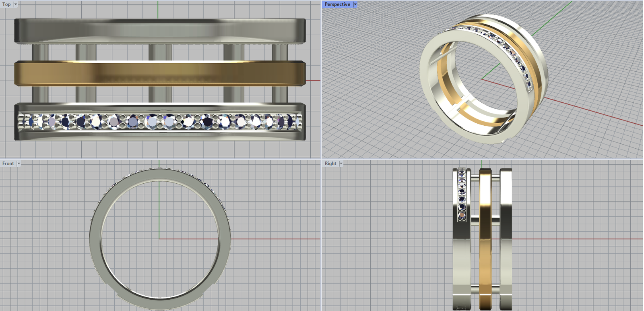Click the Right viewport title label
The height and width of the screenshot is (311, 644).
click(330, 164)
